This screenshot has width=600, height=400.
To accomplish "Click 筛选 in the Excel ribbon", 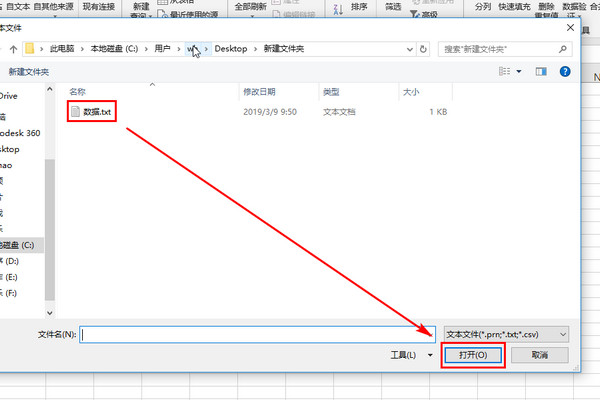I will (393, 7).
